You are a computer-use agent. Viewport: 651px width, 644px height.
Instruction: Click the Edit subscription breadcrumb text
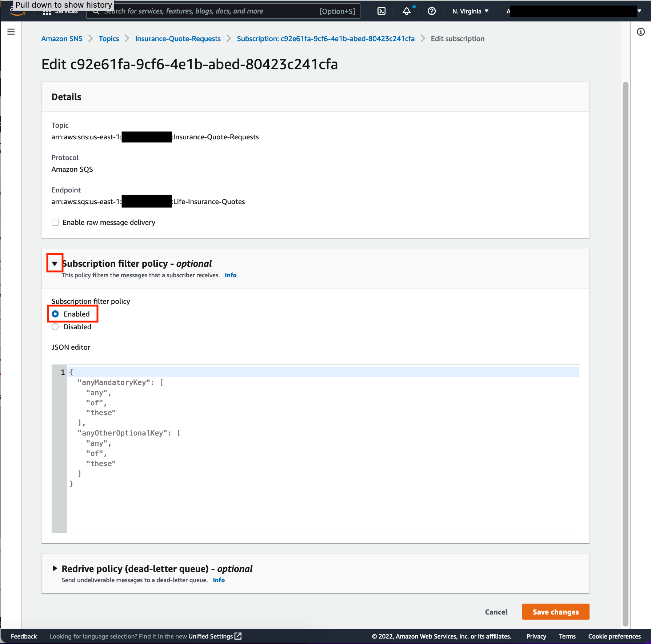[x=458, y=39]
